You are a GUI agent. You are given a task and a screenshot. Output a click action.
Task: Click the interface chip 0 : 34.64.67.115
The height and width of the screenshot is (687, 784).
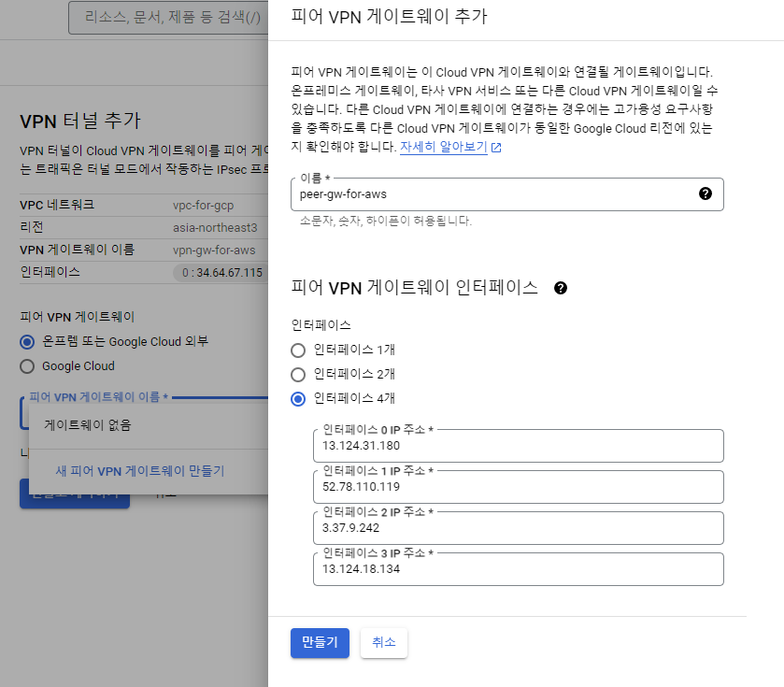(222, 273)
